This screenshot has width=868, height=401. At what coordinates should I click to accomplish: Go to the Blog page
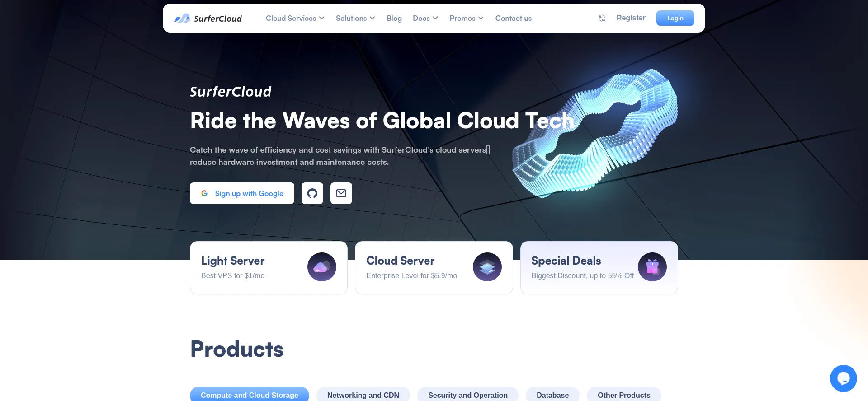coord(394,18)
